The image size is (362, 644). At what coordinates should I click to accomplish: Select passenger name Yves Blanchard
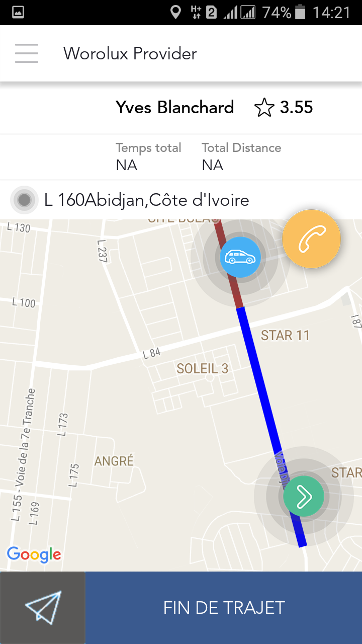coord(175,107)
